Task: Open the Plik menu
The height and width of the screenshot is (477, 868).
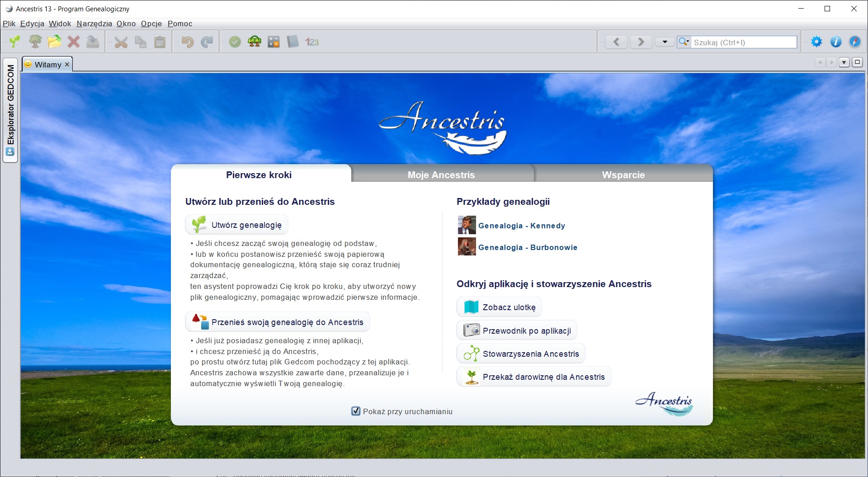Action: coord(9,24)
